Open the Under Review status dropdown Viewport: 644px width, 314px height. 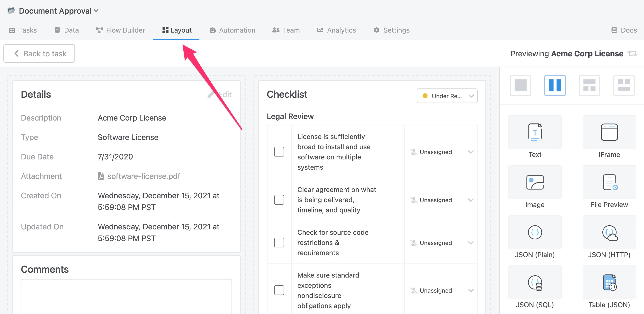tap(447, 96)
